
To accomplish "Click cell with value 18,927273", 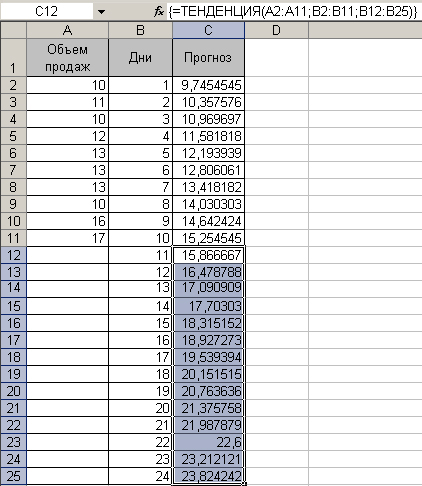I will 208,340.
